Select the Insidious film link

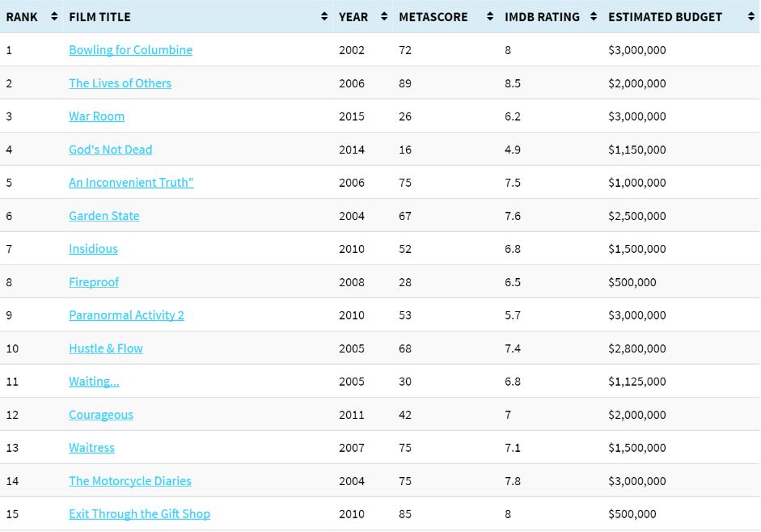[x=93, y=249]
